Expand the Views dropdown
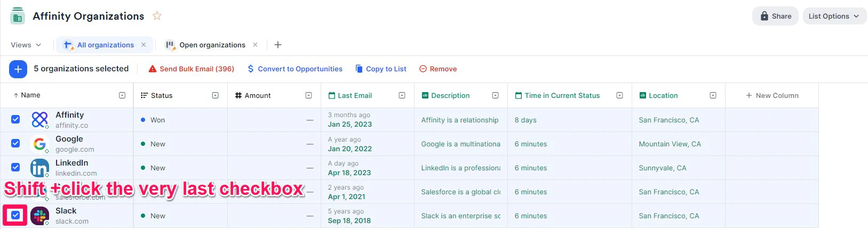The width and height of the screenshot is (868, 230). [26, 45]
